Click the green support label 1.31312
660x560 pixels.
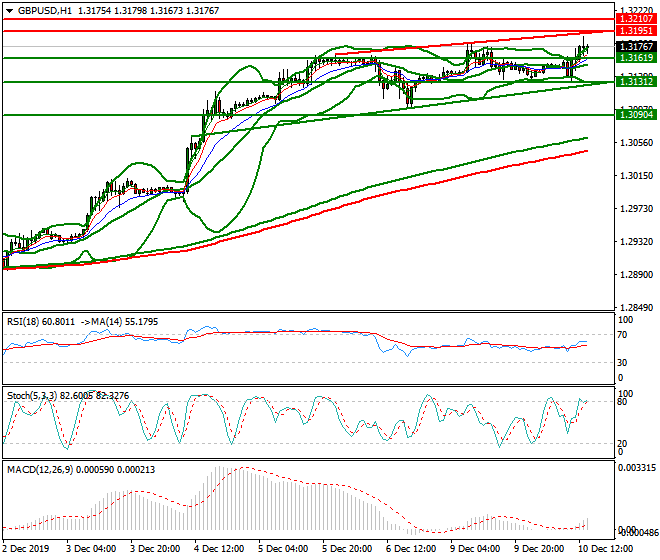(x=636, y=82)
